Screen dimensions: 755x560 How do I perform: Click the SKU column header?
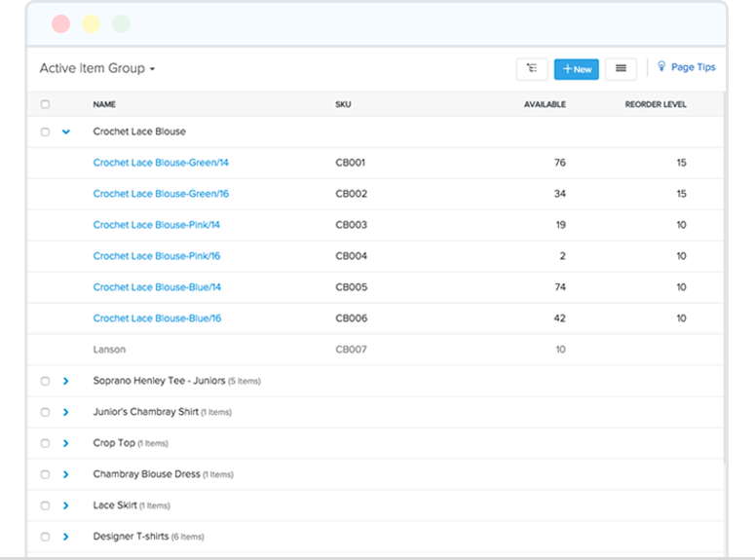click(x=343, y=104)
